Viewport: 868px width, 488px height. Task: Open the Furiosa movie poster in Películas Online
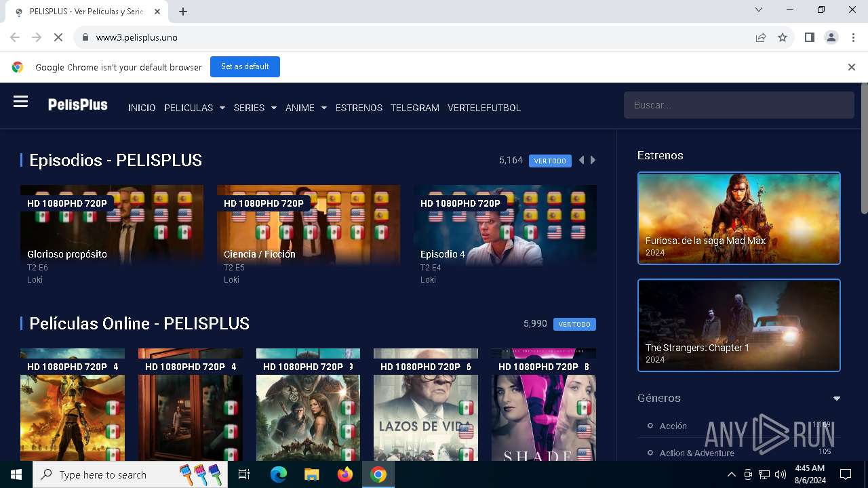(x=73, y=405)
